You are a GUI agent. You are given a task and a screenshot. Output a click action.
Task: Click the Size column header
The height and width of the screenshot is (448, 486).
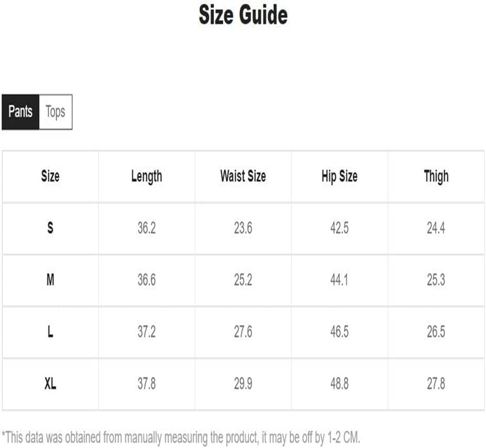pyautogui.click(x=50, y=176)
